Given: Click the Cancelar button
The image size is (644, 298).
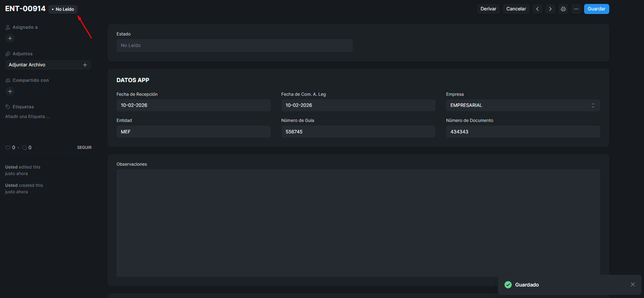Looking at the screenshot, I should [516, 9].
